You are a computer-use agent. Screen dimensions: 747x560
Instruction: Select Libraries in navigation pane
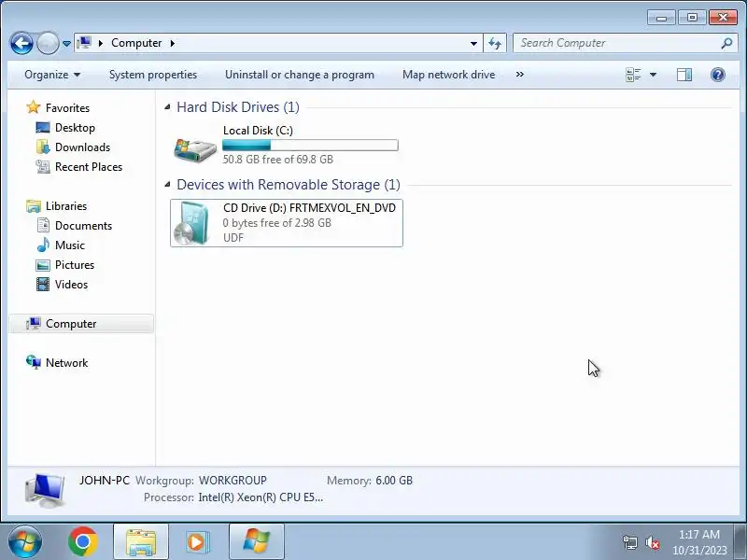pyautogui.click(x=66, y=206)
